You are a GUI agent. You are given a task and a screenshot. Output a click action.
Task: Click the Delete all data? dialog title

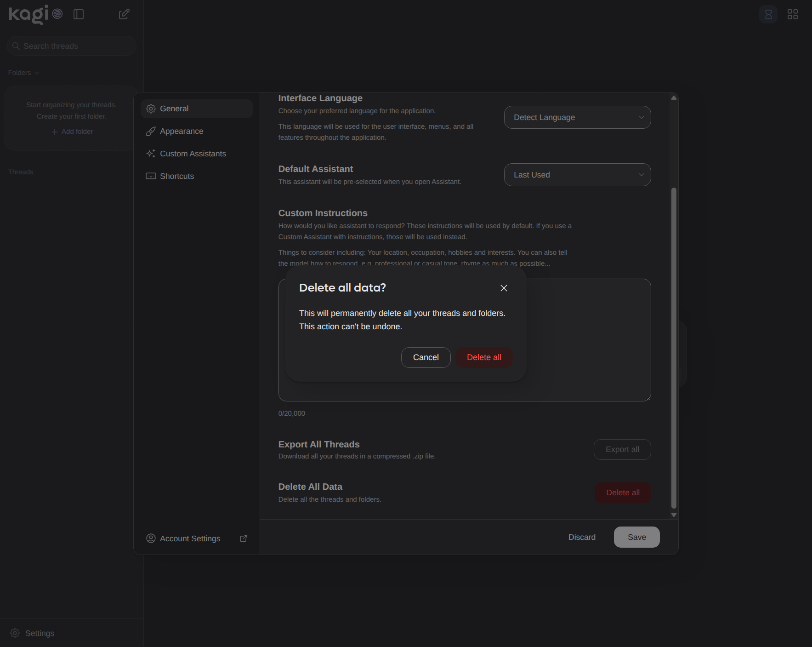tap(342, 288)
